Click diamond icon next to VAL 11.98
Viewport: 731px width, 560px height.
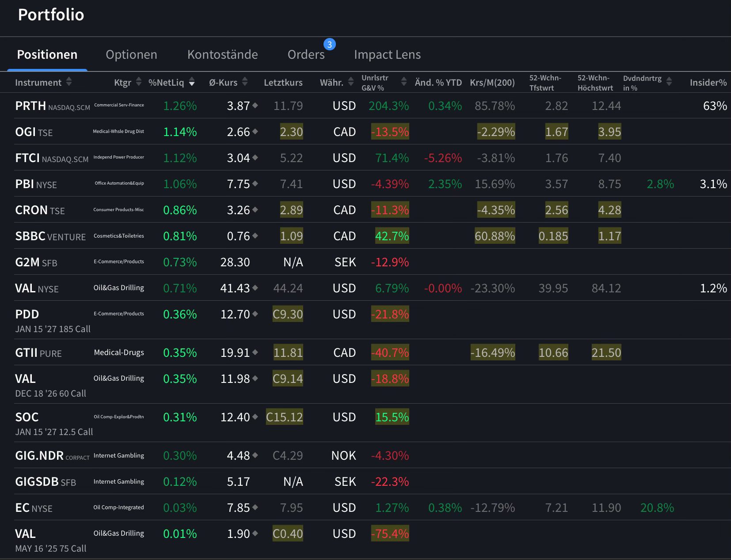(x=255, y=378)
